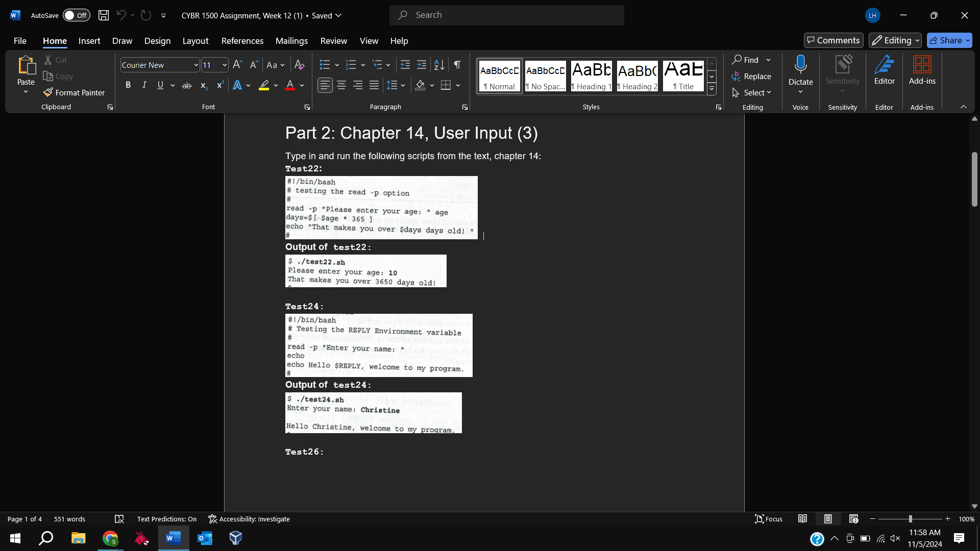
Task: Open the Dictate voice tool
Action: (x=800, y=71)
